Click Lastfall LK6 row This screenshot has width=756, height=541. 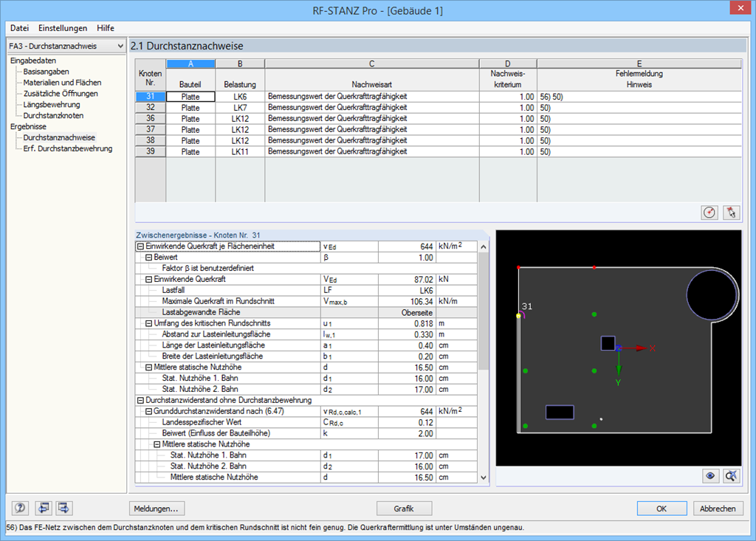pyautogui.click(x=306, y=290)
